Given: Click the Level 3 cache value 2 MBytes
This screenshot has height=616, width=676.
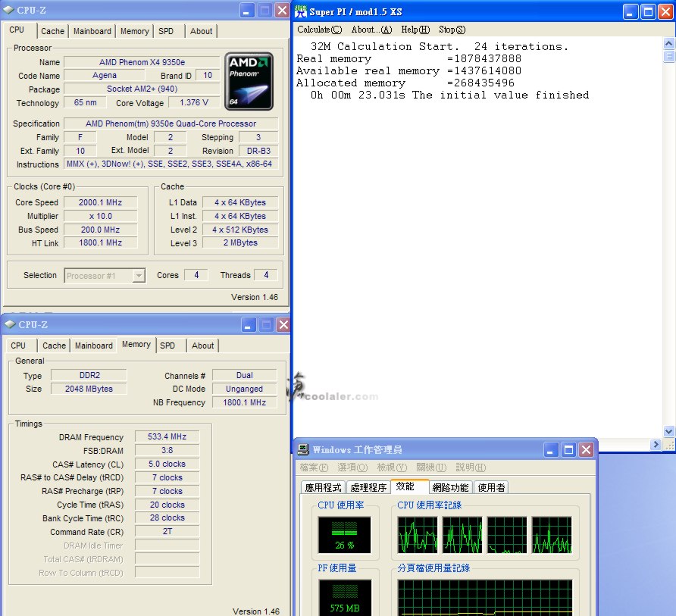Looking at the screenshot, I should (240, 242).
